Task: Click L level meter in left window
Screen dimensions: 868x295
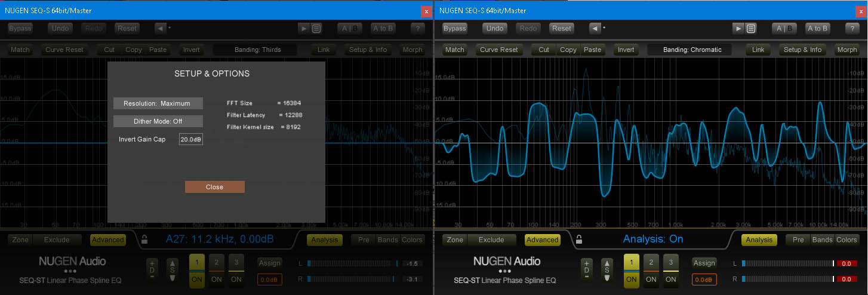Action: coord(353,263)
